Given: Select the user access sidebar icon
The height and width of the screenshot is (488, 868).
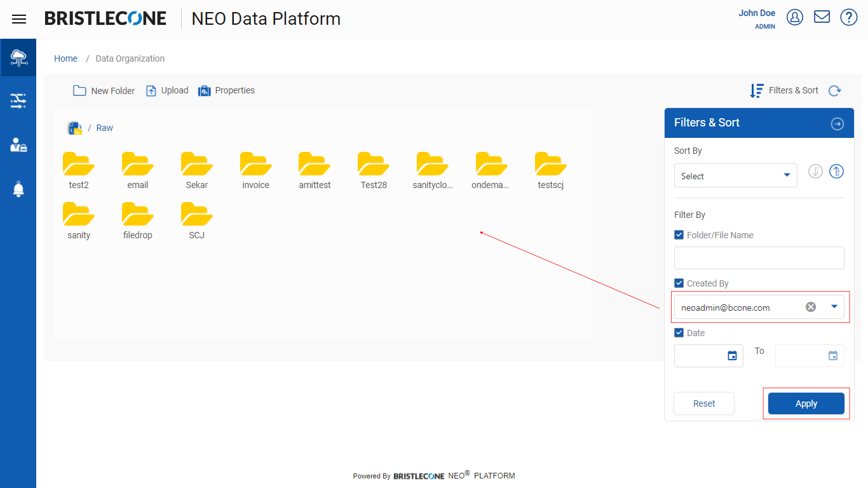Looking at the screenshot, I should (x=18, y=145).
